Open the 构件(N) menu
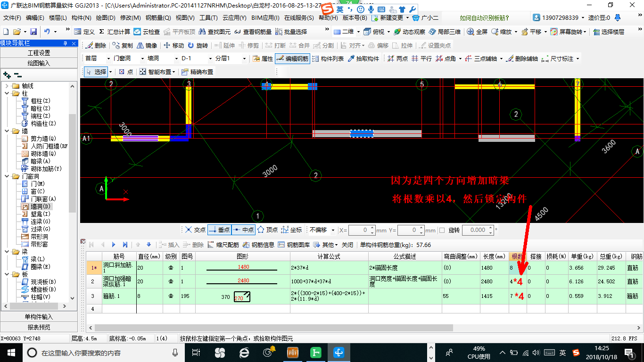The width and height of the screenshot is (644, 362). click(81, 18)
